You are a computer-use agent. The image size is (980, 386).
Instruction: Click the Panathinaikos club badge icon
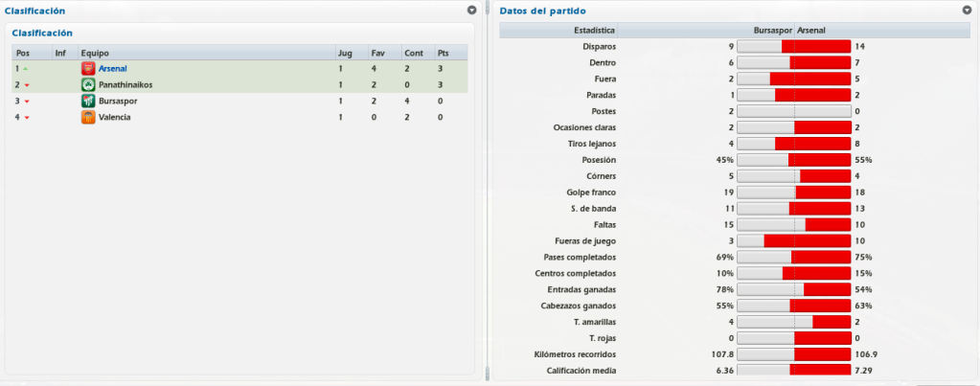click(88, 85)
